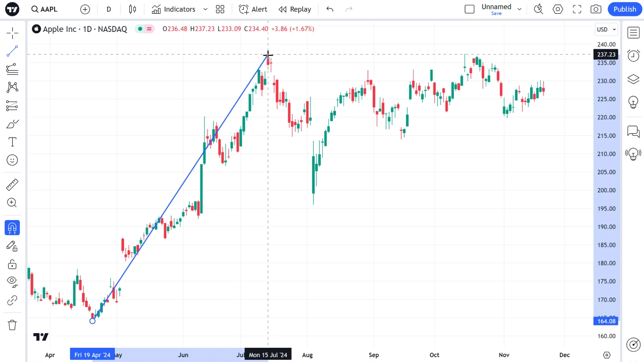644x362 pixels.
Task: Open the layout setup square icon
Action: coord(470,9)
